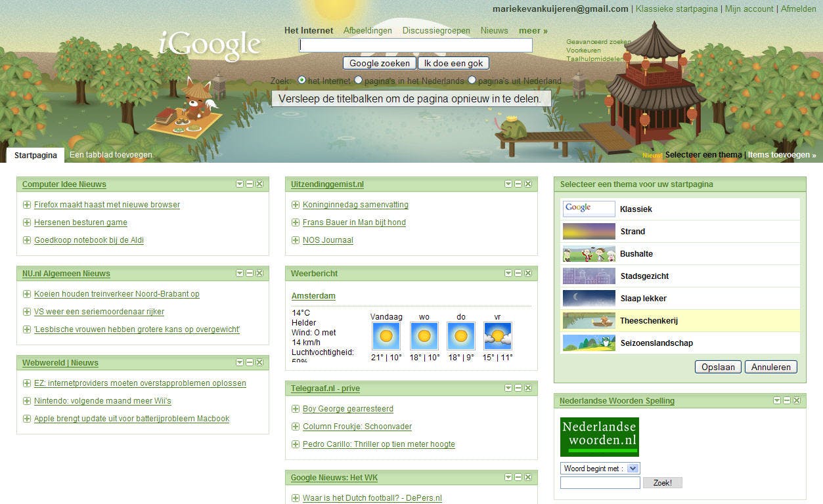Open the 'meer »' menu
The height and width of the screenshot is (504, 823).
click(x=533, y=30)
